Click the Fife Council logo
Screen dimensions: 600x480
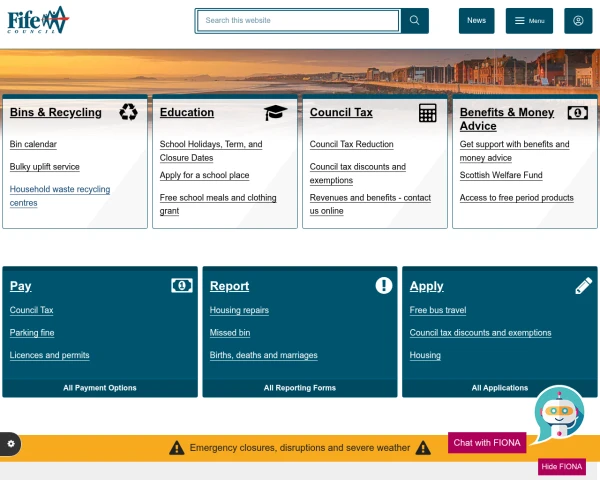pos(38,20)
